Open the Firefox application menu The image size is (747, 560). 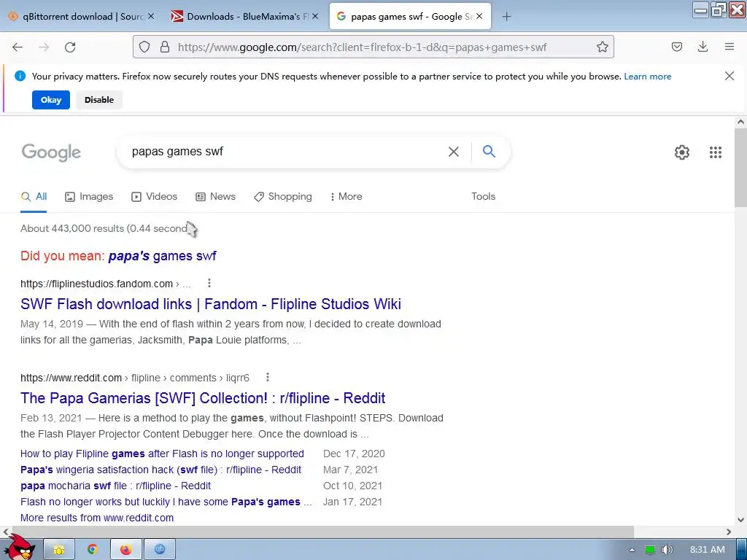(729, 47)
